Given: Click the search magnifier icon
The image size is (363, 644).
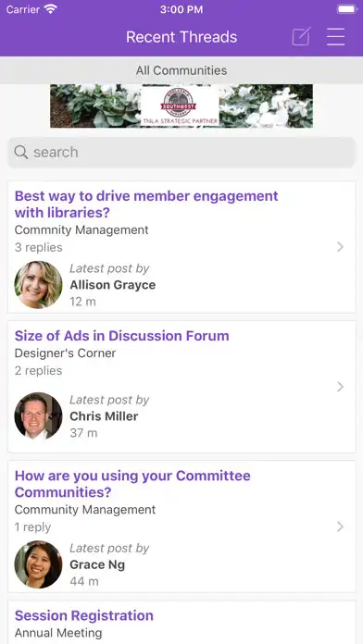Looking at the screenshot, I should point(21,152).
